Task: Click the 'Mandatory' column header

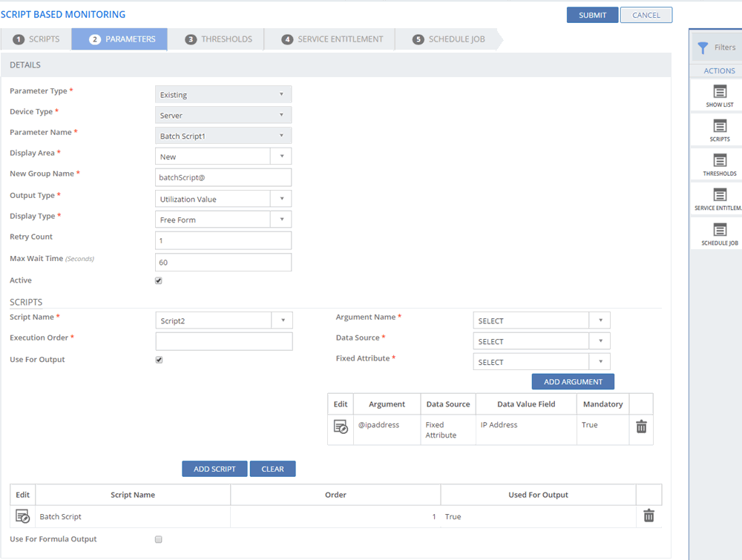Action: [x=603, y=404]
